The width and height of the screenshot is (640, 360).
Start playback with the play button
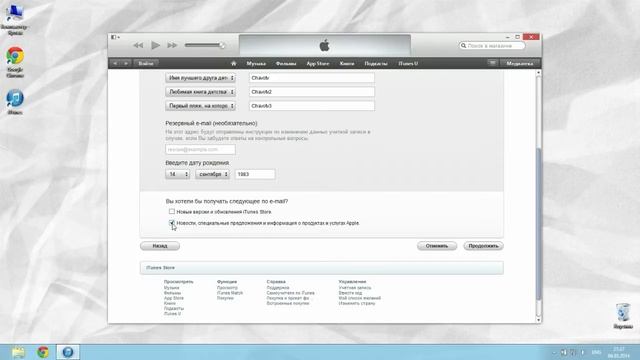[x=156, y=45]
